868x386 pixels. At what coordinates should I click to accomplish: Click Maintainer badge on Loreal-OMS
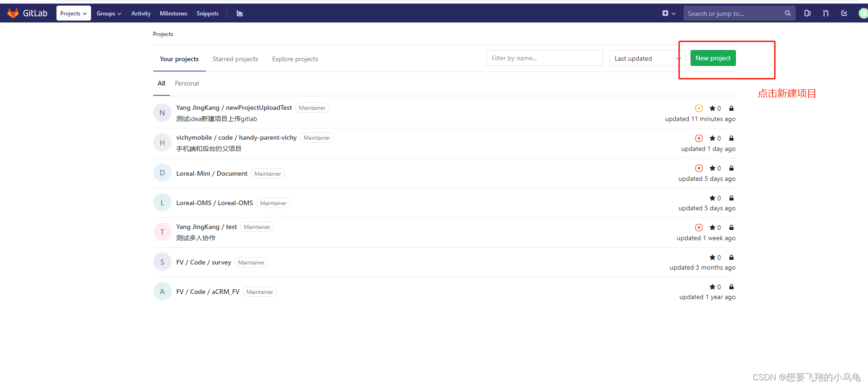[274, 203]
